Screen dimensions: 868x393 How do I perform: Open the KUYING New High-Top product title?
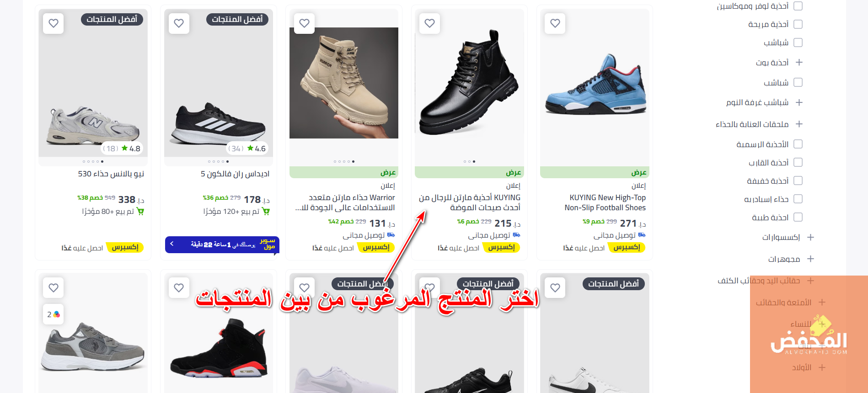605,202
